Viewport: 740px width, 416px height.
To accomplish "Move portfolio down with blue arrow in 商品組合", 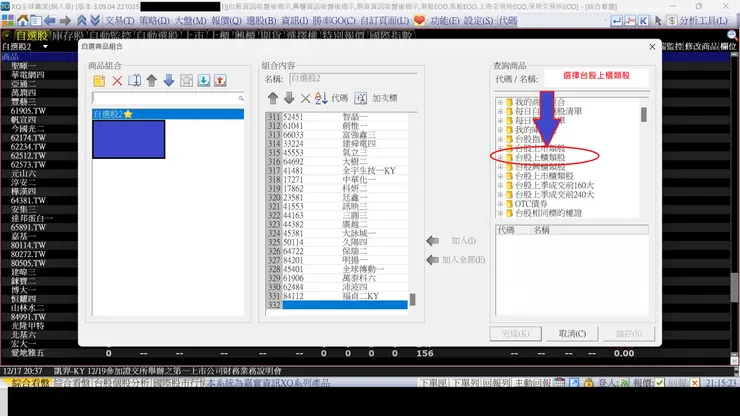I will coord(169,81).
